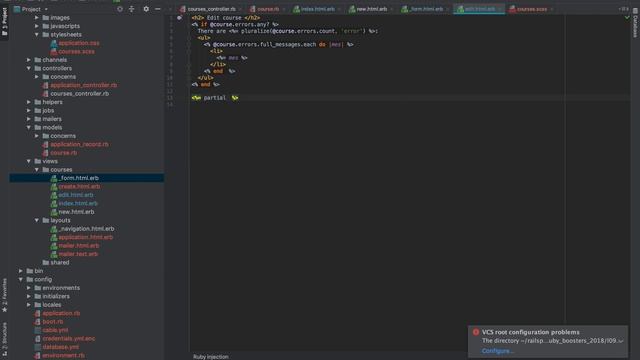Collapse the stylesheets folder
640x360 pixels.
pos(37,35)
